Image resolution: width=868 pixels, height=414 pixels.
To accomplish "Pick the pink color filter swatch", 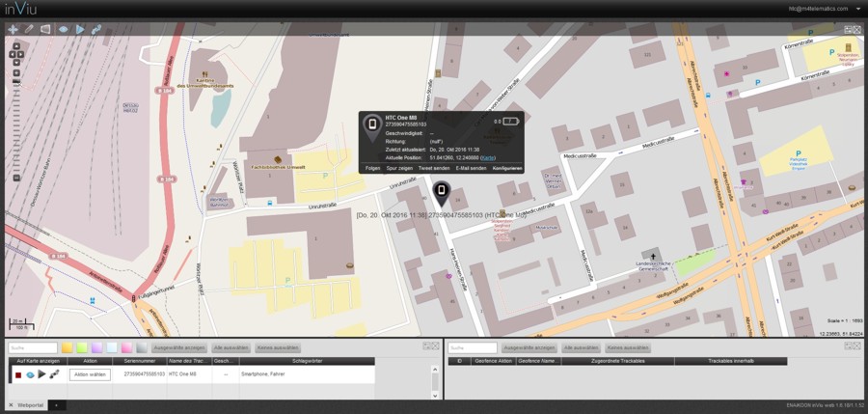I will click(126, 347).
